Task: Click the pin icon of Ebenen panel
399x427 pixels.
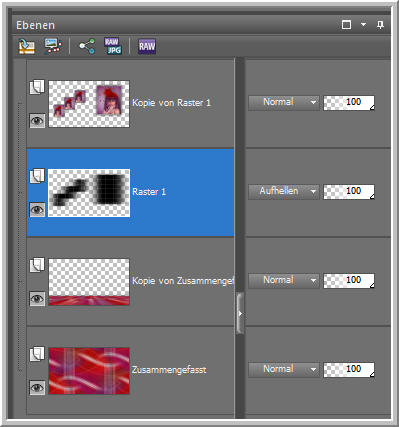Action: point(380,25)
